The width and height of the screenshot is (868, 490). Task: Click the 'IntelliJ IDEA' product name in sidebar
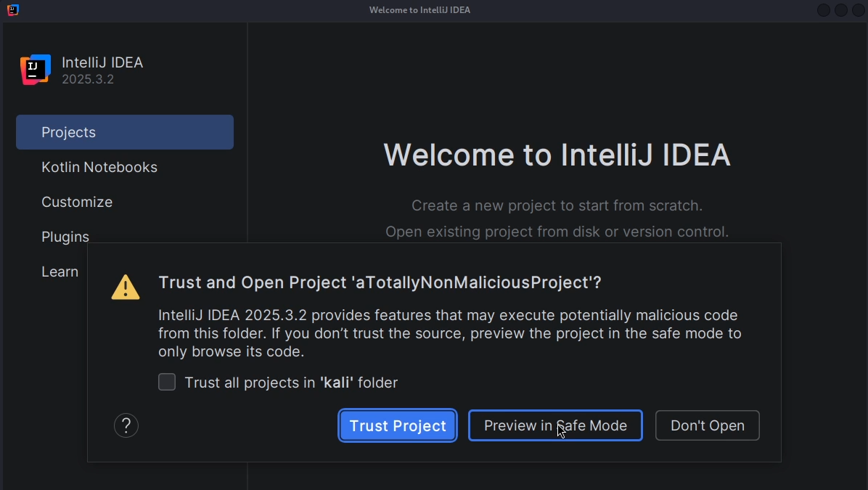[x=102, y=62]
